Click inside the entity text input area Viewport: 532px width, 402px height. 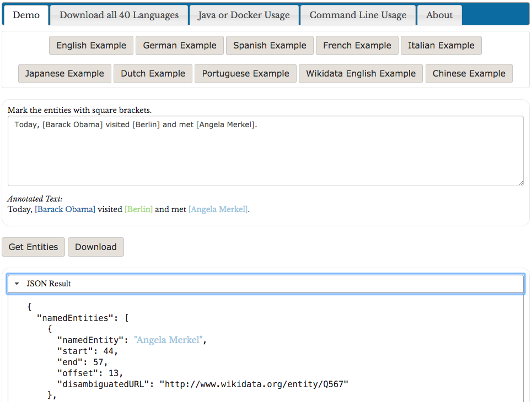[266, 151]
